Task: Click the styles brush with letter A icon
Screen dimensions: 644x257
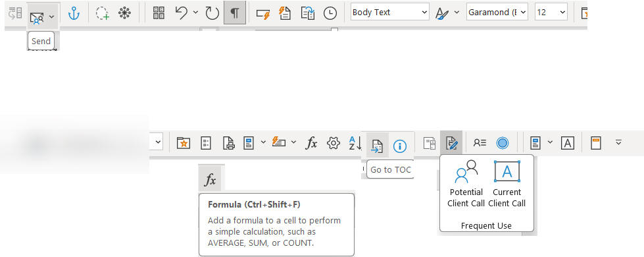Action: click(x=442, y=14)
